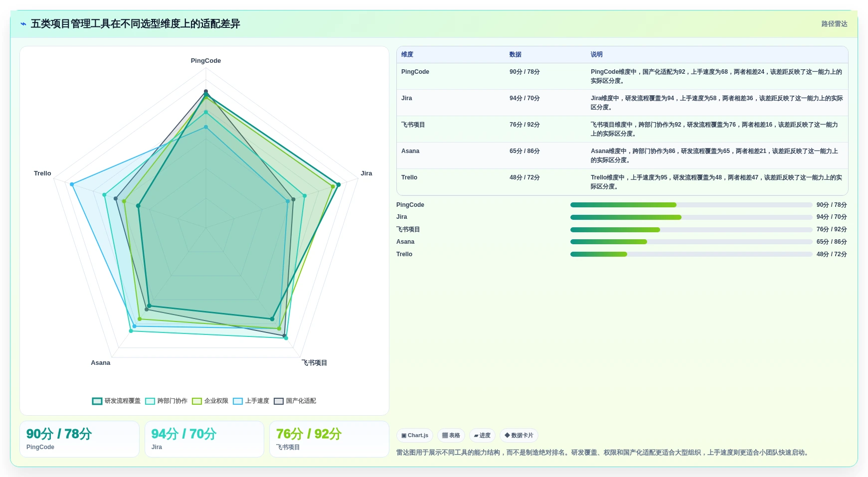The width and height of the screenshot is (868, 477).
Task: Click the 表格 tag chip
Action: pyautogui.click(x=451, y=435)
